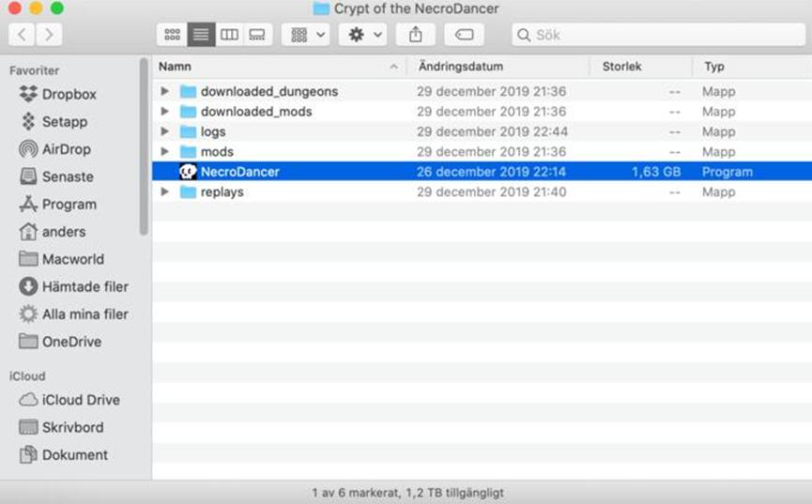Open AirDrop from the sidebar
Viewport: 812px width, 504px height.
pyautogui.click(x=68, y=149)
